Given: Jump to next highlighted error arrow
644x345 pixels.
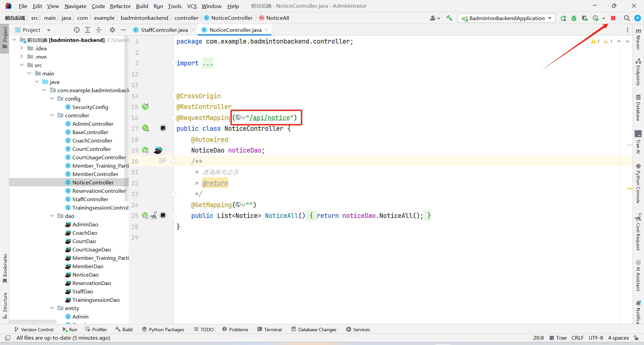Looking at the screenshot, I should 627,41.
